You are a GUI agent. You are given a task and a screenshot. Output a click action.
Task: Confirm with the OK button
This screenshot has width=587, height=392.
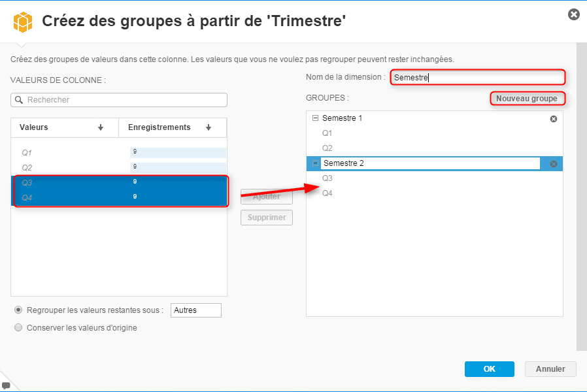click(489, 369)
